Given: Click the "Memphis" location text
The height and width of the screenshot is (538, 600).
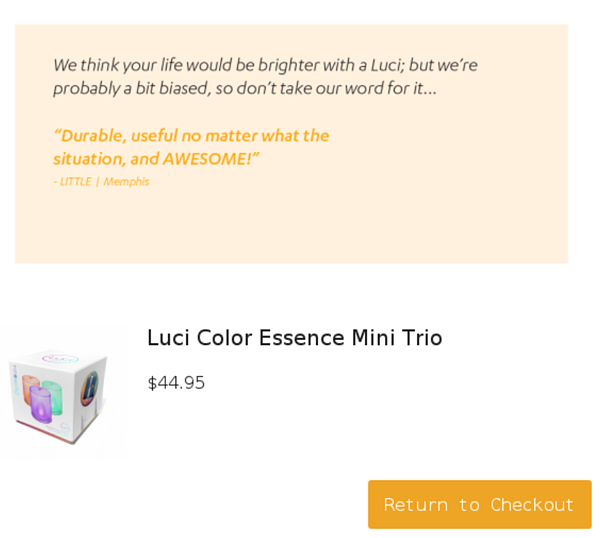Looking at the screenshot, I should [126, 182].
